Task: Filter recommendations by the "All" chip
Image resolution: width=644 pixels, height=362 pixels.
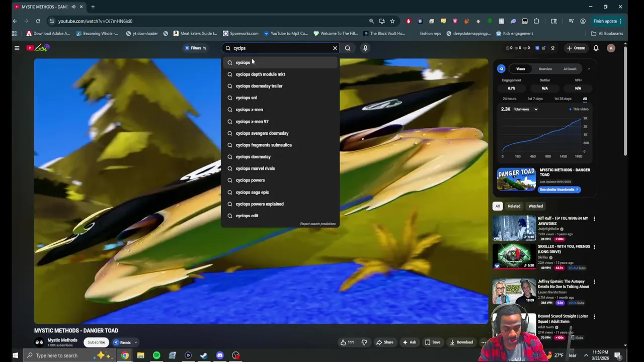Action: [x=497, y=206]
